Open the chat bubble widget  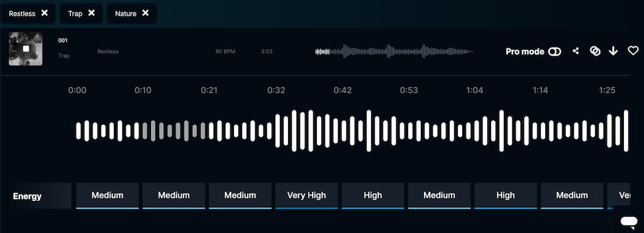tap(629, 222)
